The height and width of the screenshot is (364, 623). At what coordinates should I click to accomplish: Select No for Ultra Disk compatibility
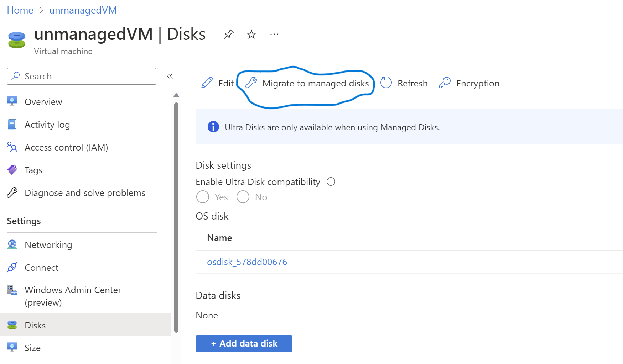pos(243,197)
